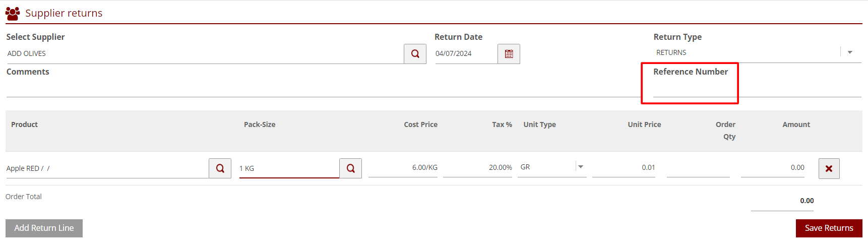
Task: Click the Order Qty input field
Action: coord(698,168)
